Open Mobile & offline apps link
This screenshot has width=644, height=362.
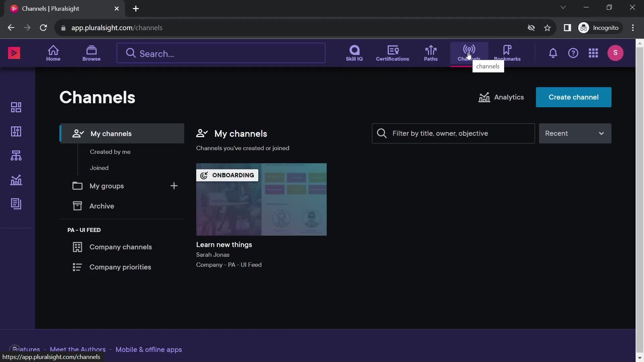click(x=149, y=350)
